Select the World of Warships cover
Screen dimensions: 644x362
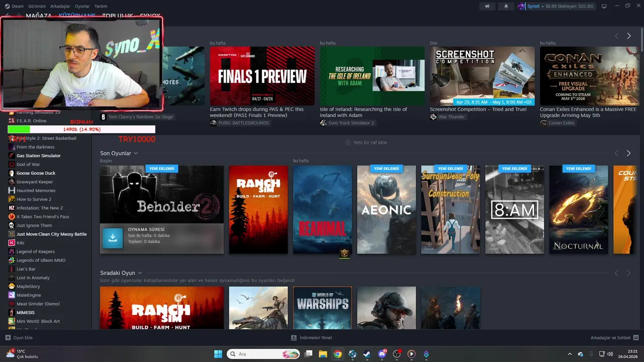[323, 308]
